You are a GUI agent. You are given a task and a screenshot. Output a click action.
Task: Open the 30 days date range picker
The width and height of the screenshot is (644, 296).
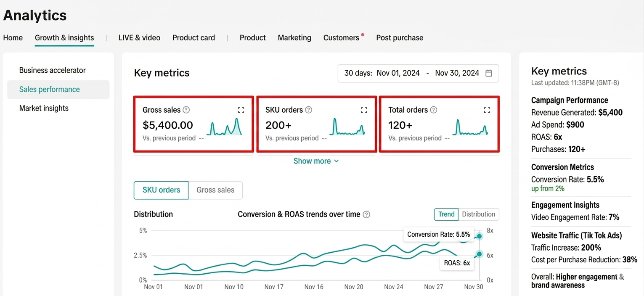pyautogui.click(x=419, y=73)
